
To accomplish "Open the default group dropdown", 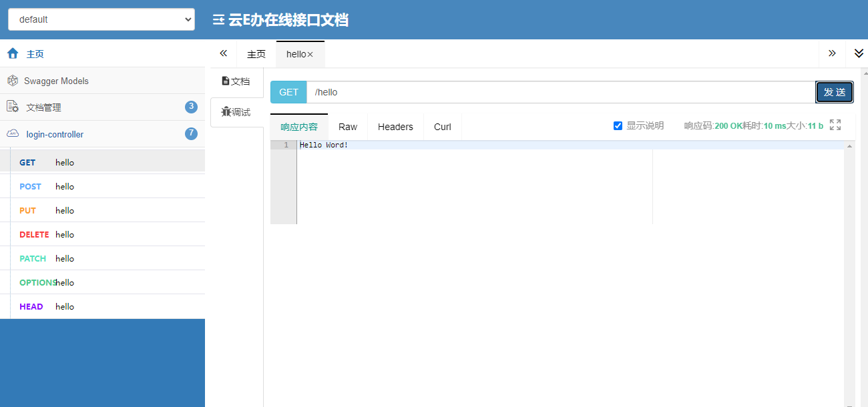I will pos(101,19).
